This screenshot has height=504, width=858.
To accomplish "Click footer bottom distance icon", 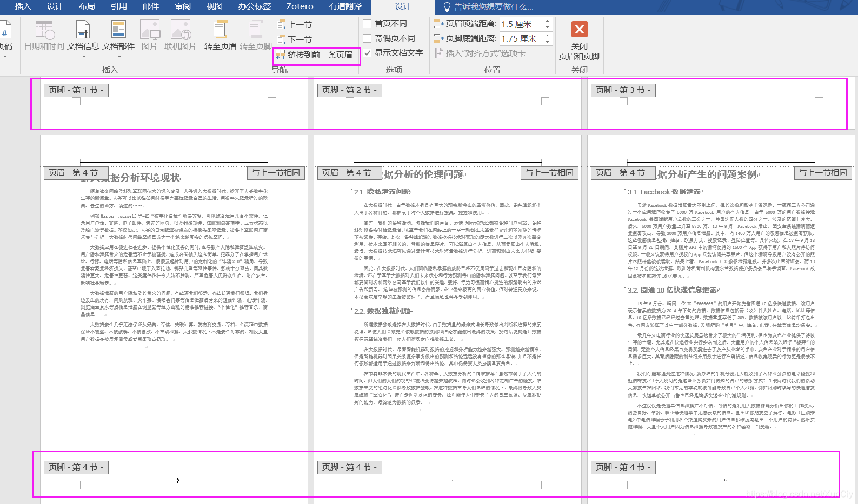I will 438,38.
